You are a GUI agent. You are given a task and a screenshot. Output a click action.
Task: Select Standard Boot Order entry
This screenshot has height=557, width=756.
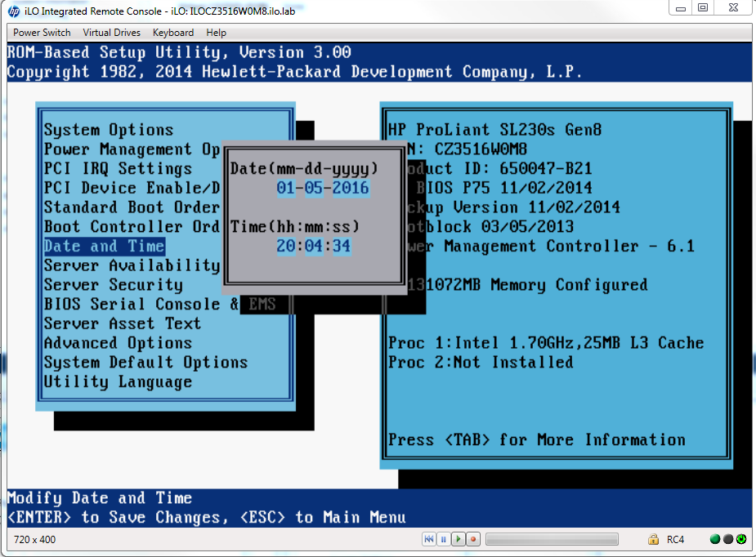pyautogui.click(x=132, y=207)
